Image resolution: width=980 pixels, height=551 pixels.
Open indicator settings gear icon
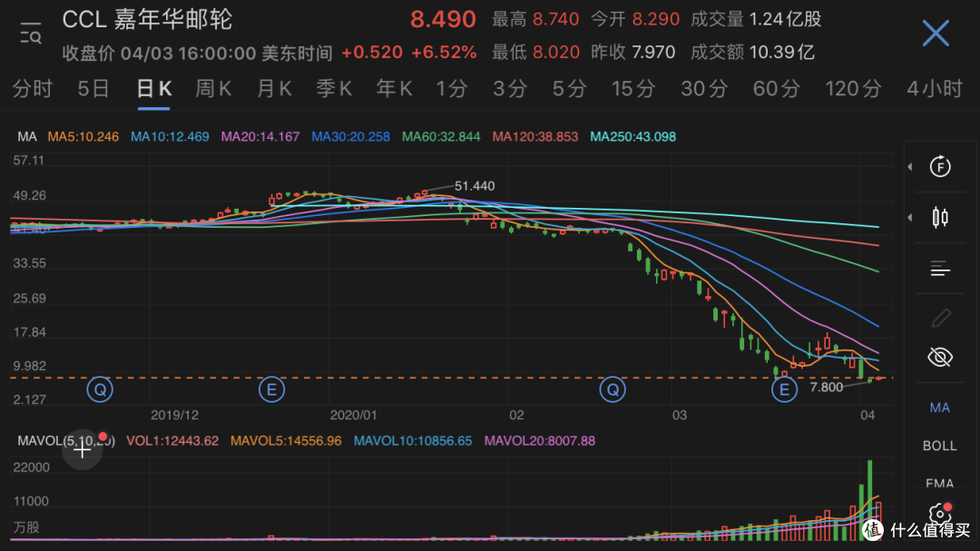(940, 514)
